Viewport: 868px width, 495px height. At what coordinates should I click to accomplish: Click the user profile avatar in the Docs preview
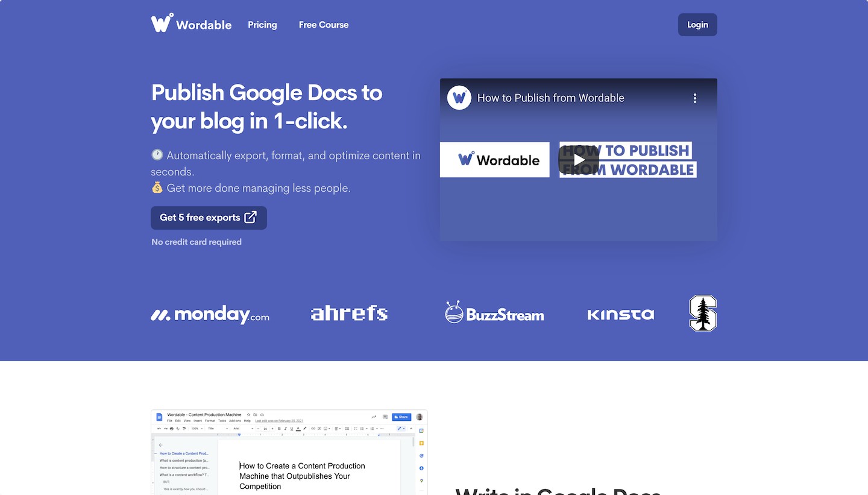point(420,417)
